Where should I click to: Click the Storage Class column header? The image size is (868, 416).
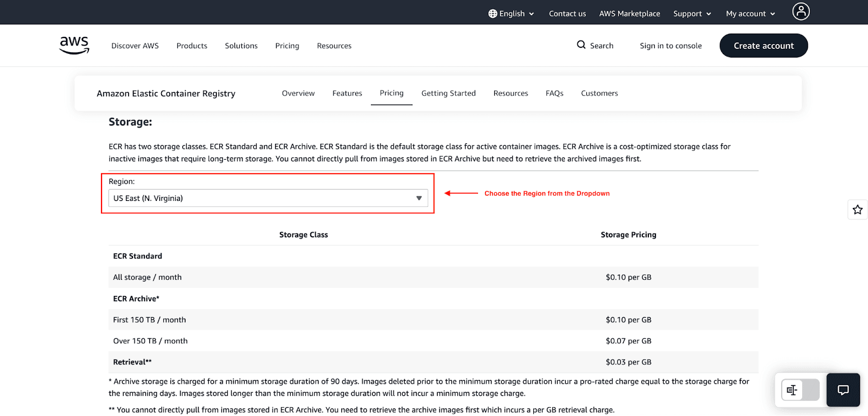304,235
